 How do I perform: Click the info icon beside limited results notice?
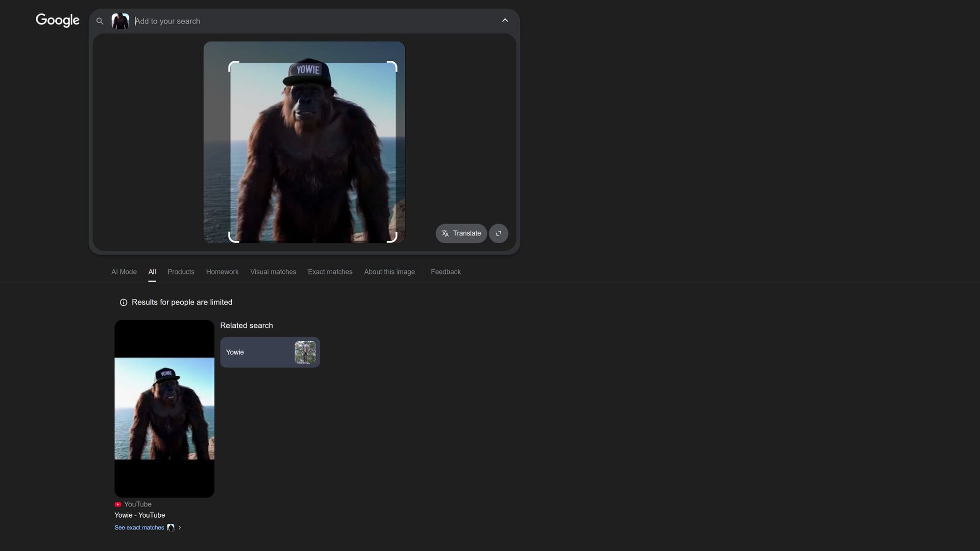(x=123, y=302)
